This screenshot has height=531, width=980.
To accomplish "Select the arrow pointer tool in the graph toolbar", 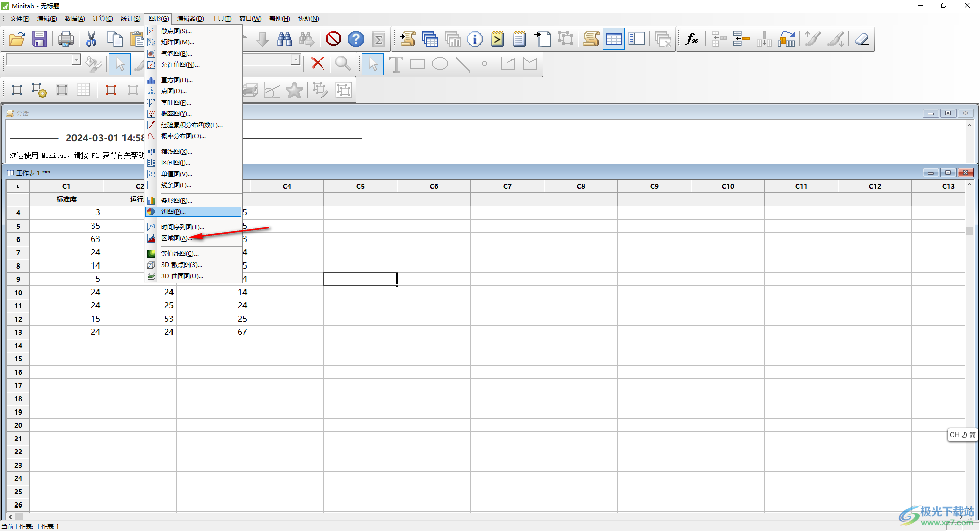I will [x=373, y=64].
